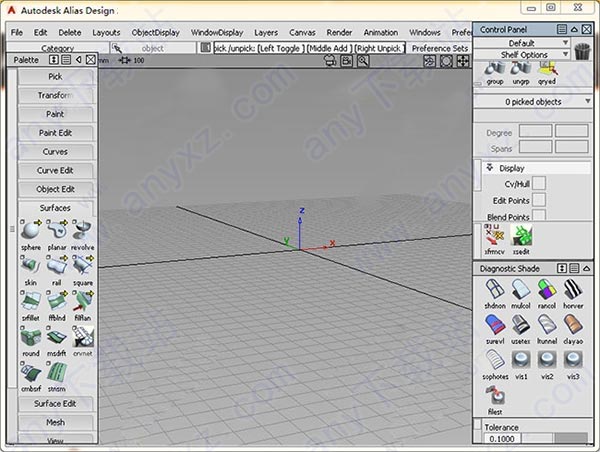The image size is (600, 452).
Task: Apply rancol random color shade
Action: pos(547,289)
